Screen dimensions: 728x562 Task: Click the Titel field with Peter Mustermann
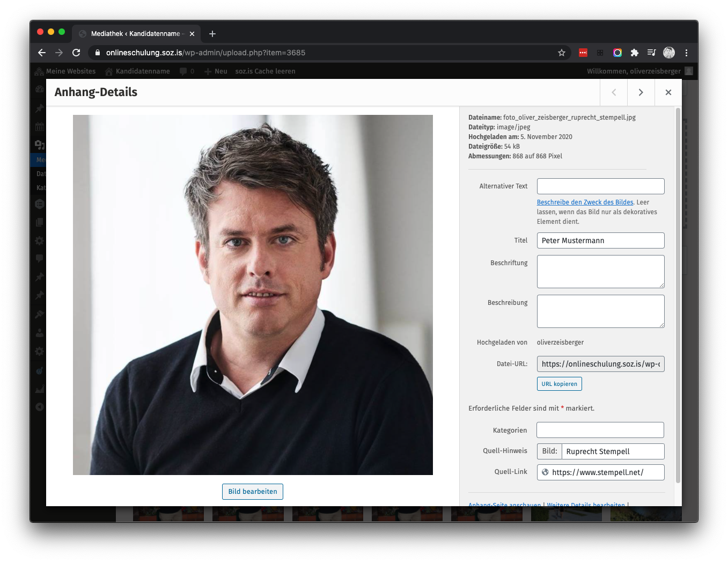tap(600, 240)
